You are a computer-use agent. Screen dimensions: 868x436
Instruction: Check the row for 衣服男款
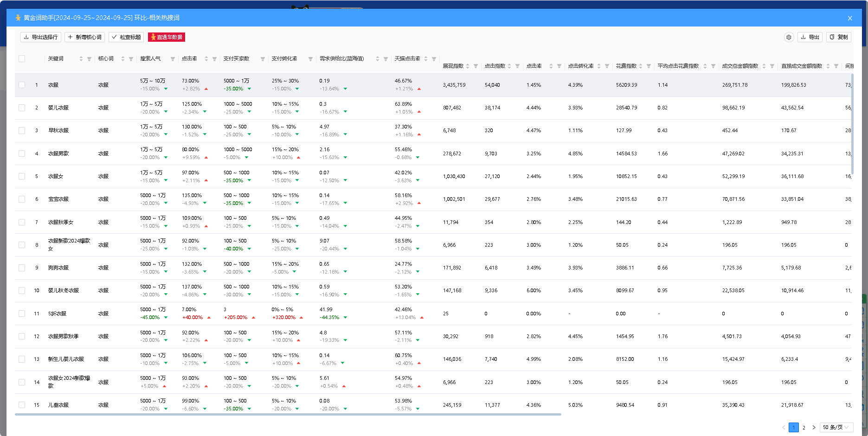22,154
